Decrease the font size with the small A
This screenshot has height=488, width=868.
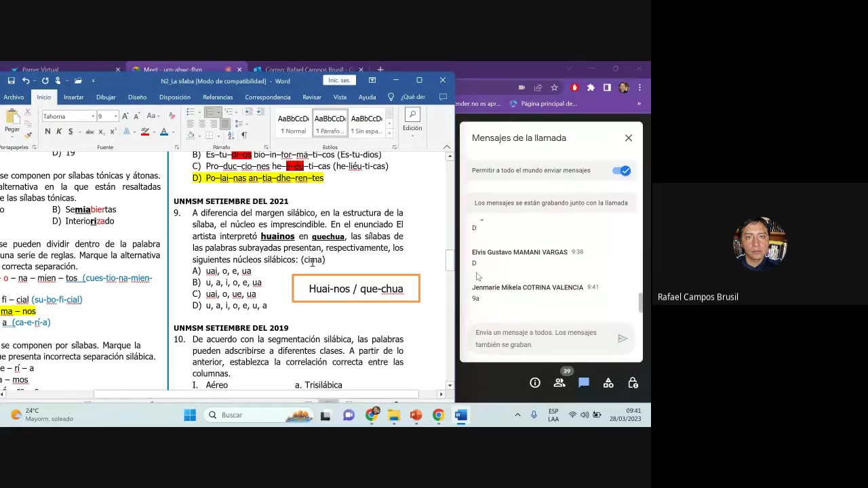click(x=136, y=117)
